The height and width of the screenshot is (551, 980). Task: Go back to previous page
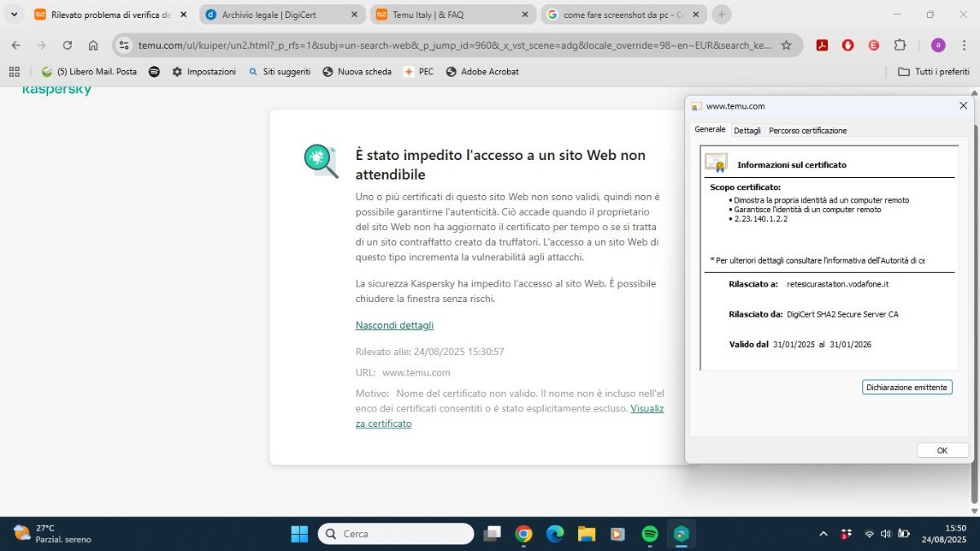(16, 46)
